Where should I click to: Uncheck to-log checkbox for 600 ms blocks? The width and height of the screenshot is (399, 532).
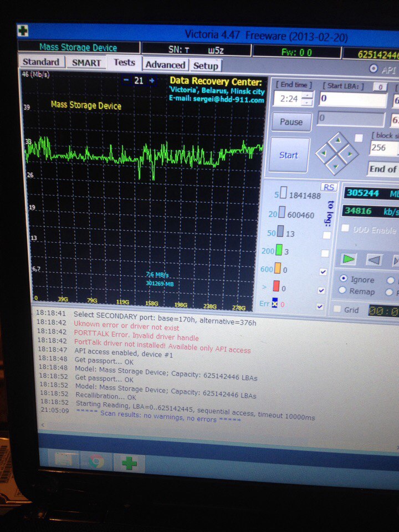coord(323,272)
